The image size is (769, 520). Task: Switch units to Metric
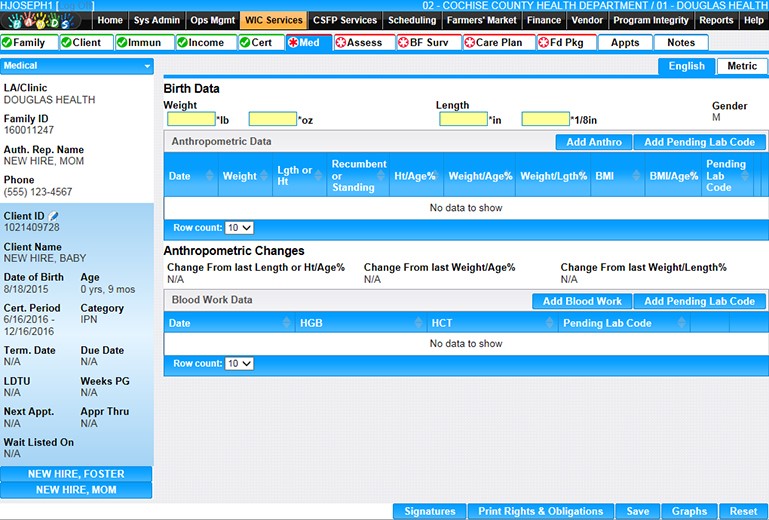742,67
